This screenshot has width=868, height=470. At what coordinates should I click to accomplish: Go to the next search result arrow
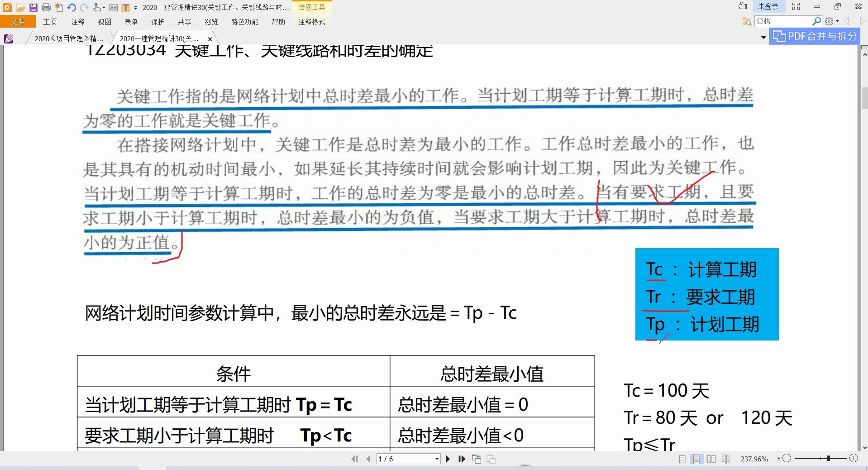pyautogui.click(x=862, y=21)
